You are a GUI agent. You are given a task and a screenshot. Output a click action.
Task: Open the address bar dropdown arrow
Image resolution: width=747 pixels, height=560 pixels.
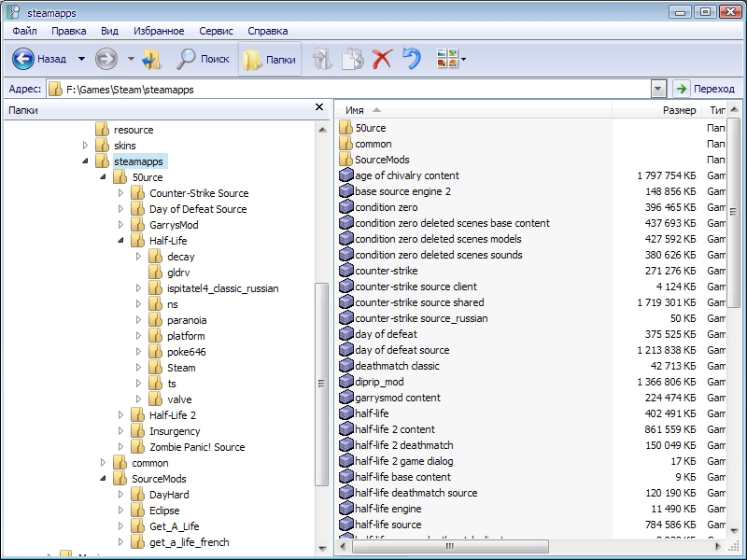pos(658,89)
